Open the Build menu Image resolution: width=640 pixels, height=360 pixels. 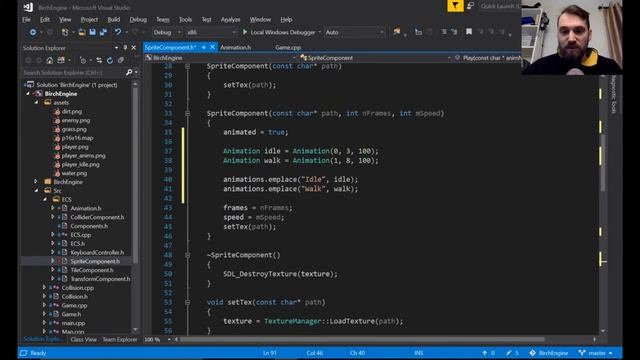pos(113,19)
